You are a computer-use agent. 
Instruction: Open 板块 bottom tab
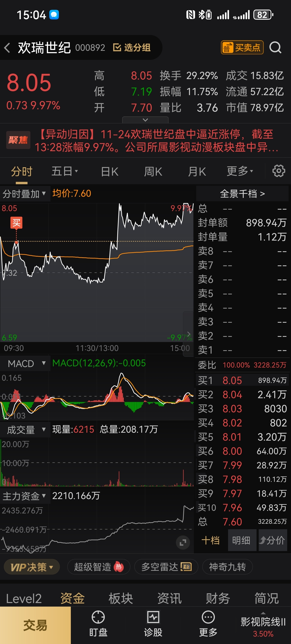pos(121,598)
